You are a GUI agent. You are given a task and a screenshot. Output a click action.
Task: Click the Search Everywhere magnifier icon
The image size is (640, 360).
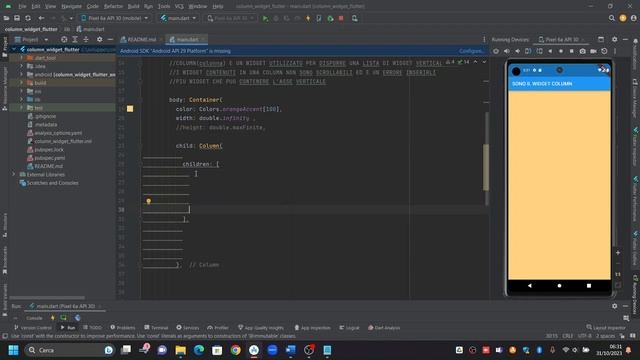click(x=611, y=18)
